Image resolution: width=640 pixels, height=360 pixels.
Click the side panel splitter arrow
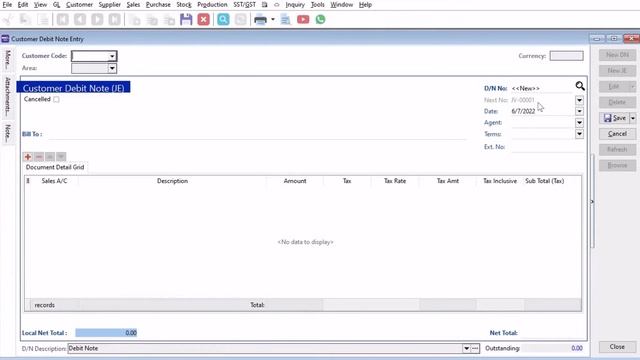point(592,201)
